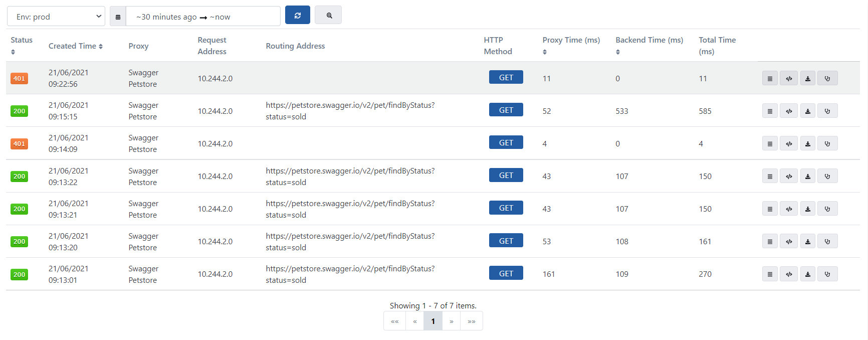868x340 pixels.
Task: Click GET method badge on 09:22:56 row
Action: pos(506,77)
